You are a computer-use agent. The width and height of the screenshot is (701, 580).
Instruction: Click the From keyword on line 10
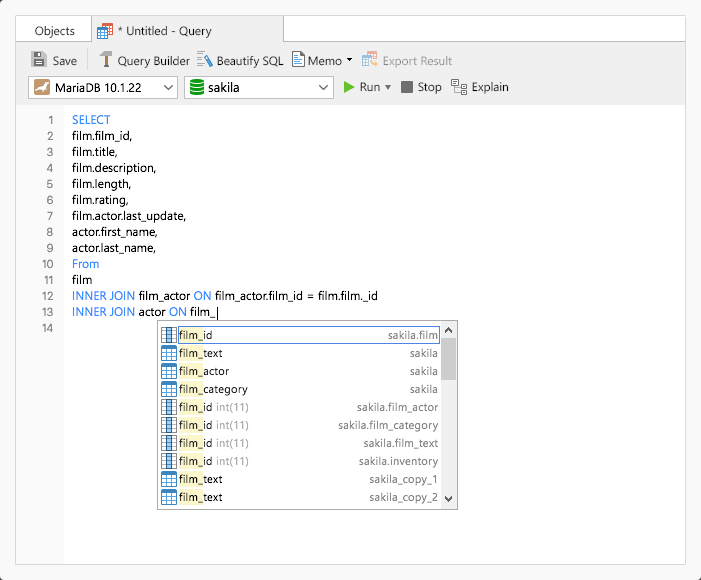point(85,264)
